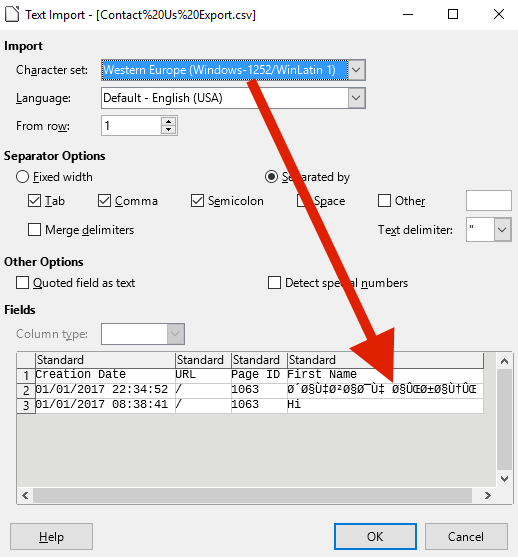Viewport: 518px width, 557px height.
Task: Decrease the From row value
Action: [x=168, y=130]
